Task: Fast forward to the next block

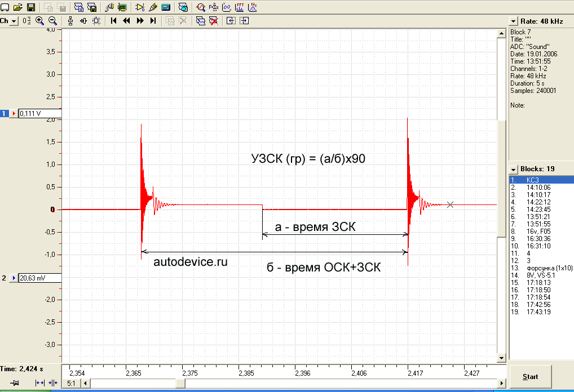Action: tap(140, 21)
